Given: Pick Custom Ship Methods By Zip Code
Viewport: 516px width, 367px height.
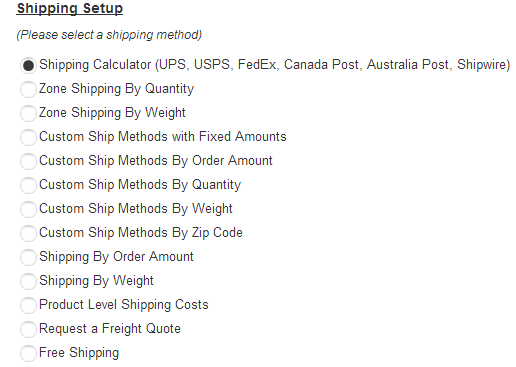Looking at the screenshot, I should (28, 233).
